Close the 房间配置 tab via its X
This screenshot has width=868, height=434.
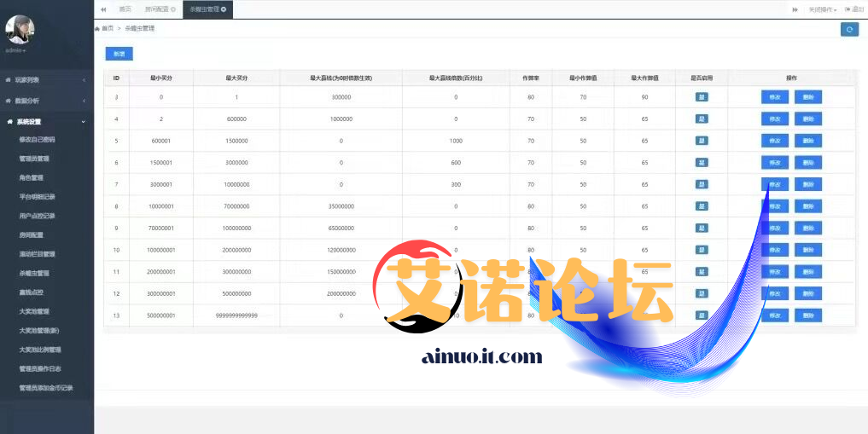pos(173,9)
